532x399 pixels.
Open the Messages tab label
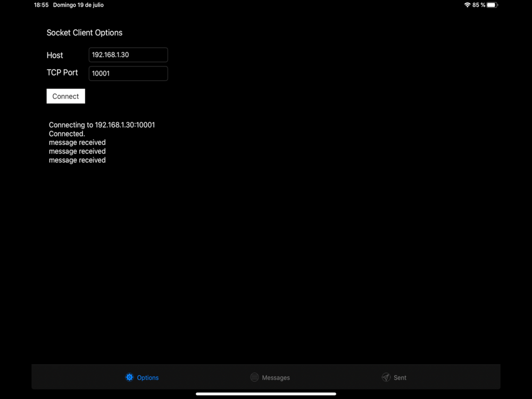(276, 378)
